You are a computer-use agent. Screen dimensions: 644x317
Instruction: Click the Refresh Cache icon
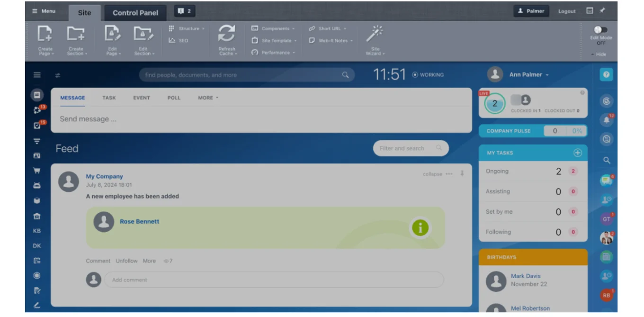point(226,34)
